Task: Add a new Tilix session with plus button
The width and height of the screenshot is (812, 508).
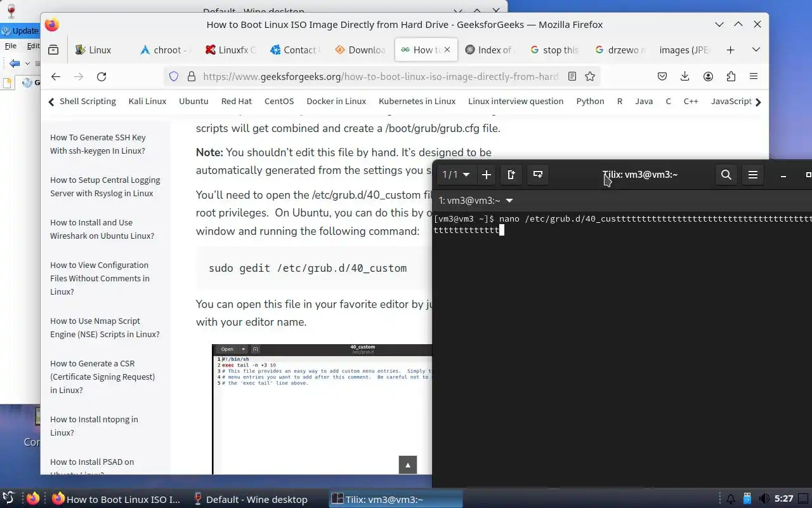Action: (x=487, y=175)
